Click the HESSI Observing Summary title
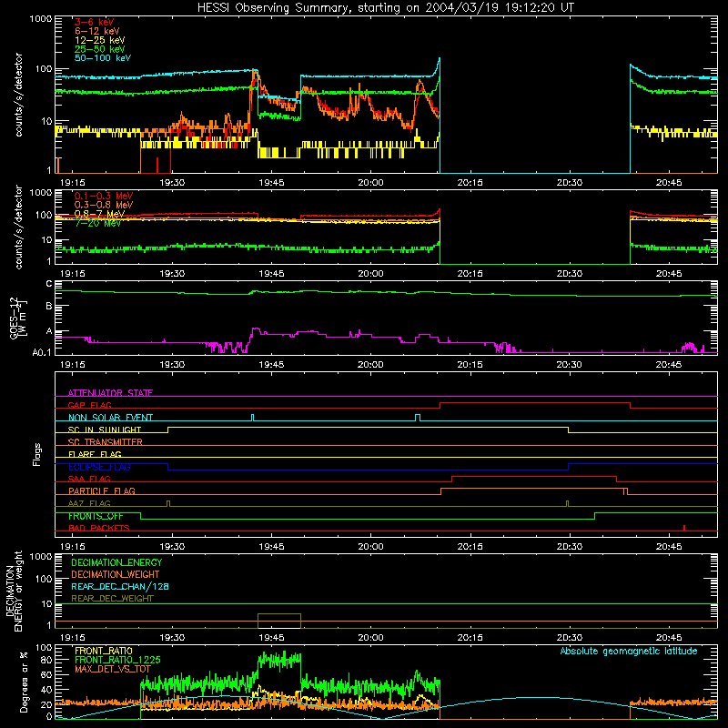Image resolution: width=728 pixels, height=728 pixels. [x=386, y=8]
